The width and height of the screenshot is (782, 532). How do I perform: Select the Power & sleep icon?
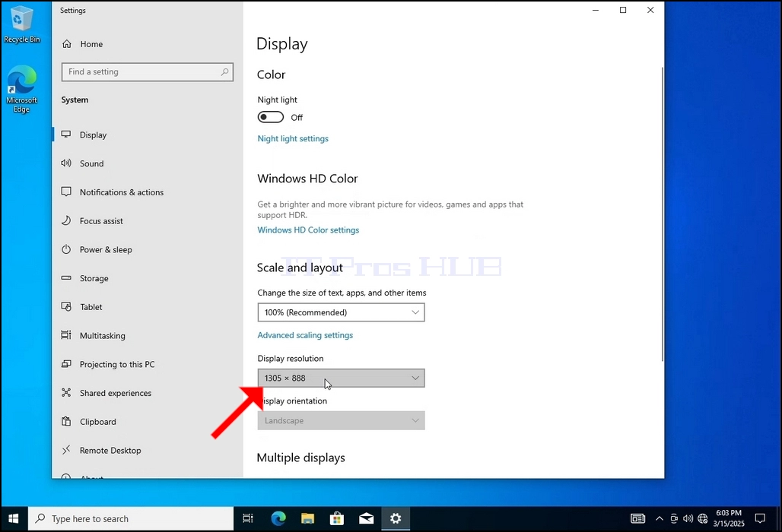tap(66, 249)
